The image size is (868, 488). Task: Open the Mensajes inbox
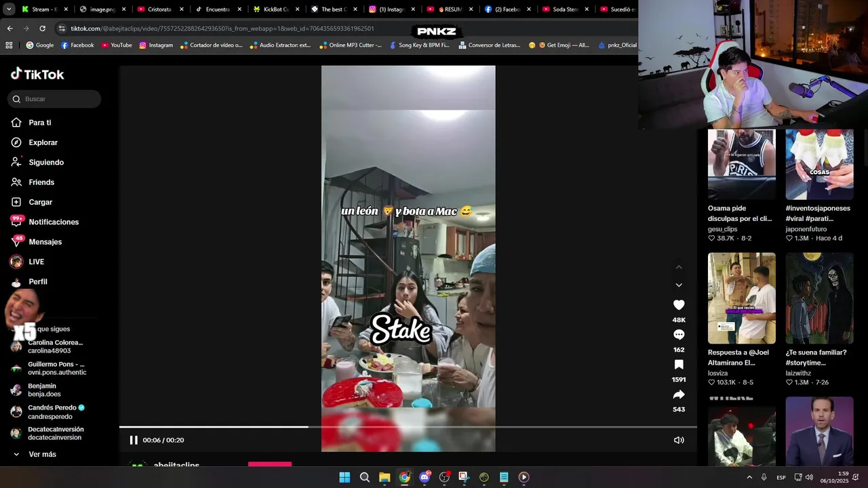coord(36,242)
